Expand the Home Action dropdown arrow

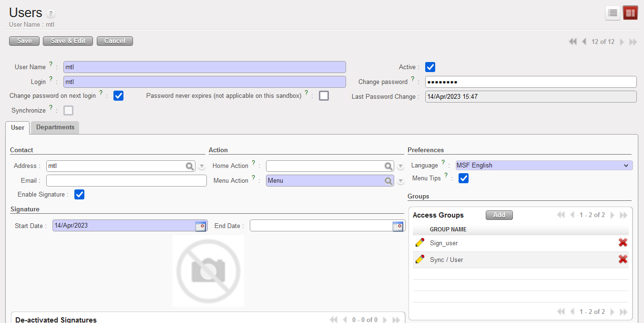pos(401,167)
